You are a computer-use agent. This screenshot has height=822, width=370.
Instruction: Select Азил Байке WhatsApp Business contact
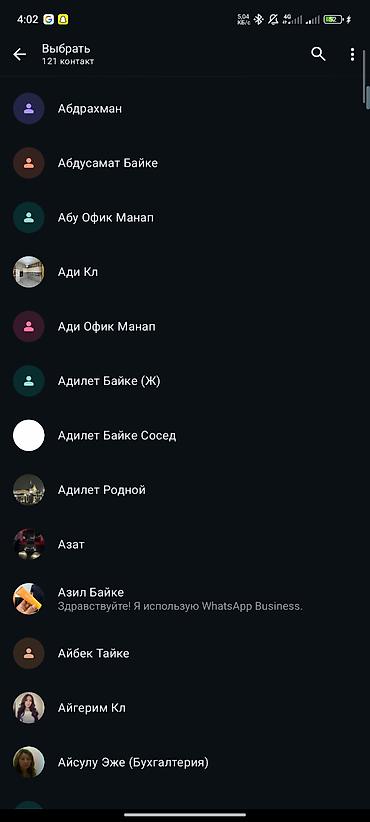[x=185, y=599]
